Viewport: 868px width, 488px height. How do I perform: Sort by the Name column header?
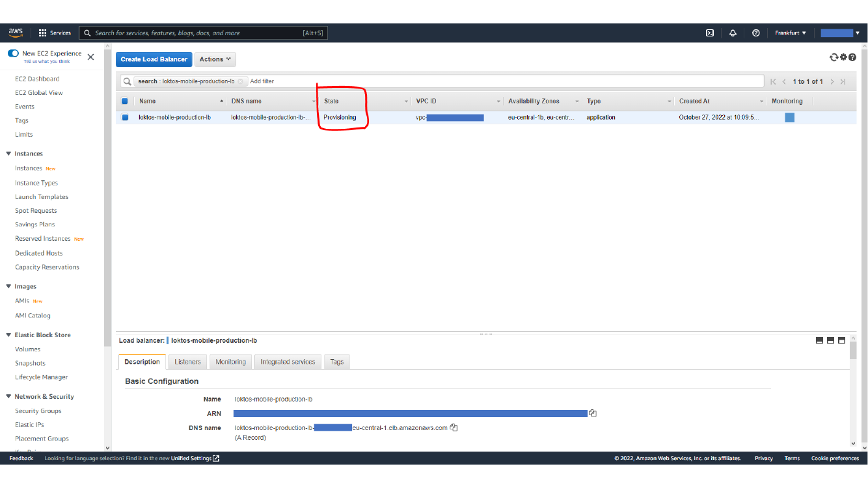click(x=180, y=101)
